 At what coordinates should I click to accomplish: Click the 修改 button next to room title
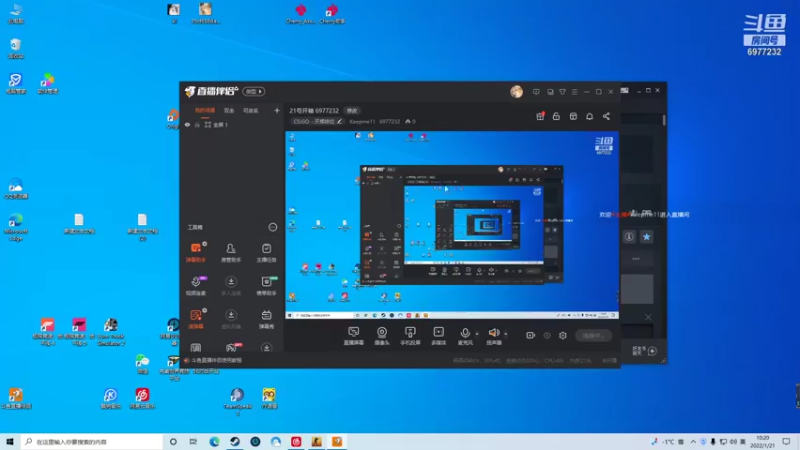click(353, 111)
